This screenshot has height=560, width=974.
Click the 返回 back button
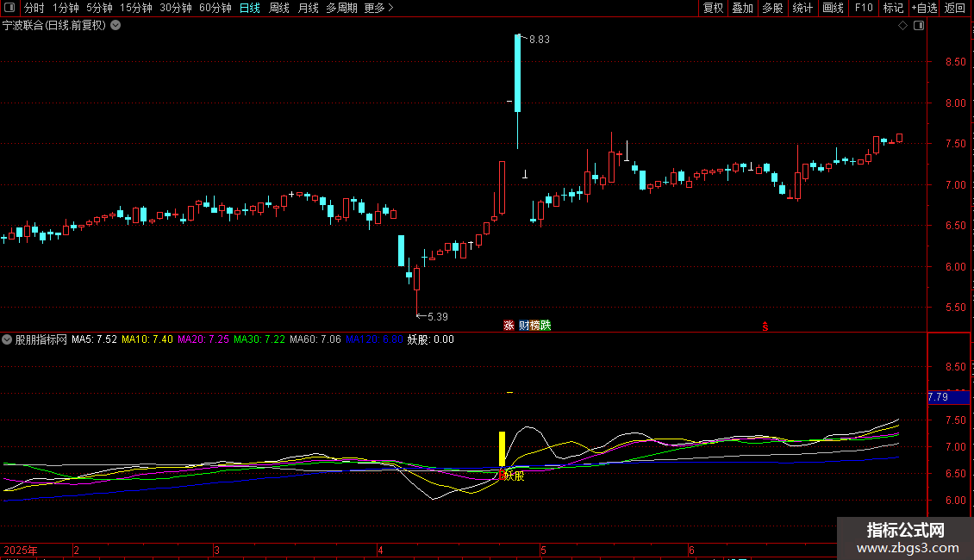955,8
